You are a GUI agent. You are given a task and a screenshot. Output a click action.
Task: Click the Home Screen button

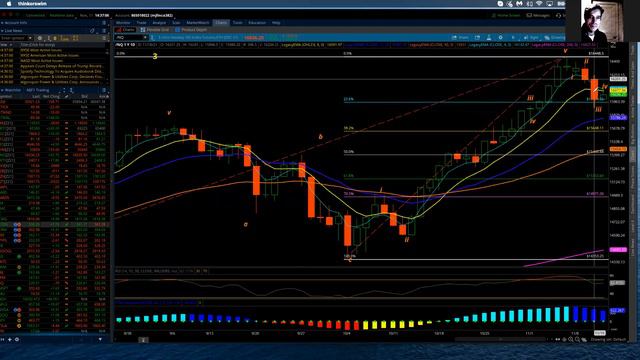click(506, 15)
